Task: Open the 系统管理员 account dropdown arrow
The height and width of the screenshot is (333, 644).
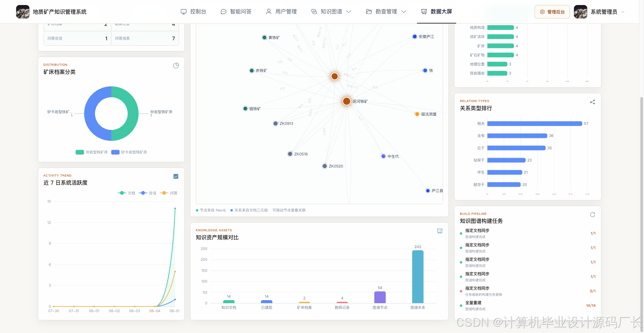Action: tap(623, 12)
